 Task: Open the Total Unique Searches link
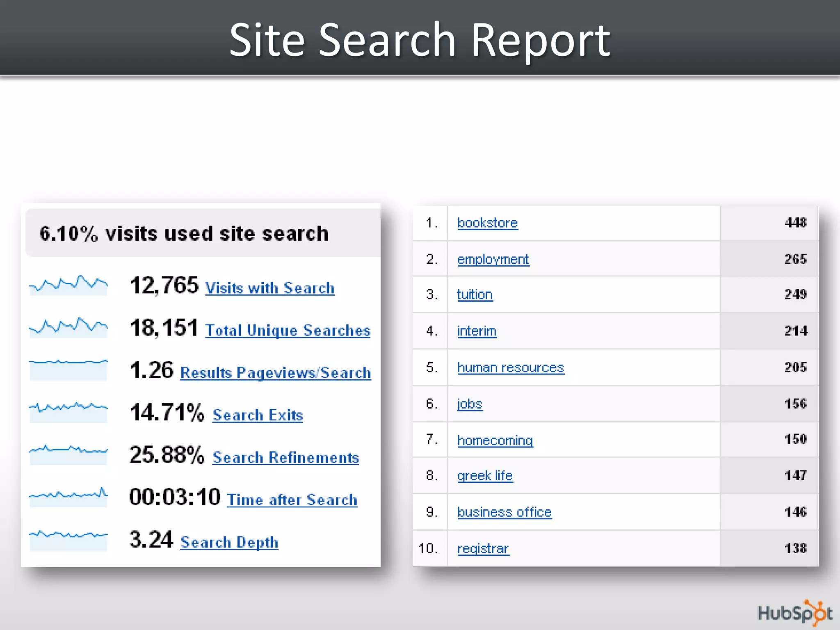pyautogui.click(x=288, y=331)
